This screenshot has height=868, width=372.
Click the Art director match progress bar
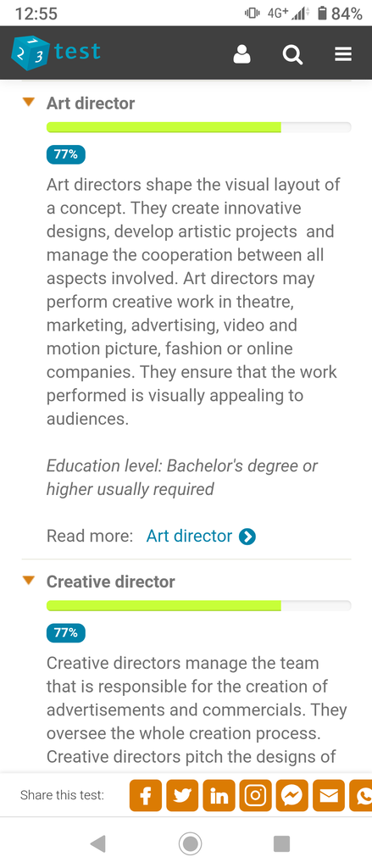click(199, 127)
